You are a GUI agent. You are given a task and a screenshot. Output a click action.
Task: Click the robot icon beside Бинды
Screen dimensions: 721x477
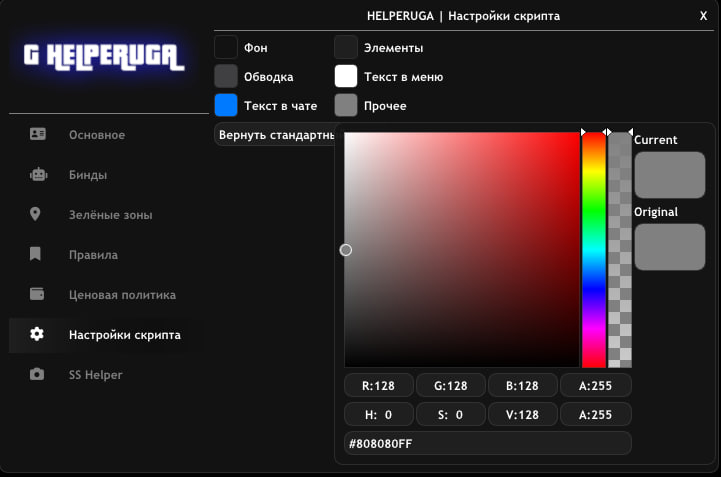38,174
